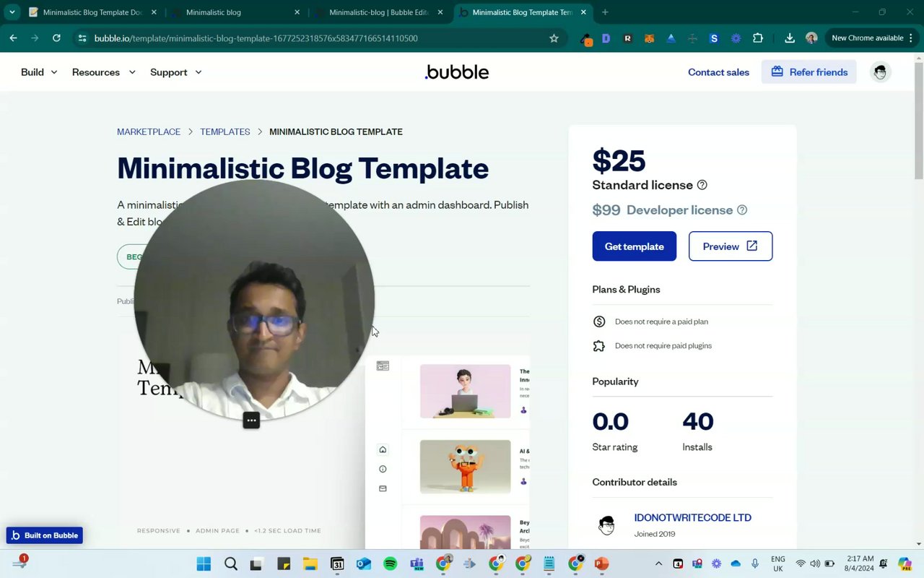Image resolution: width=924 pixels, height=578 pixels.
Task: Open Outlook from the taskbar
Action: tap(363, 564)
